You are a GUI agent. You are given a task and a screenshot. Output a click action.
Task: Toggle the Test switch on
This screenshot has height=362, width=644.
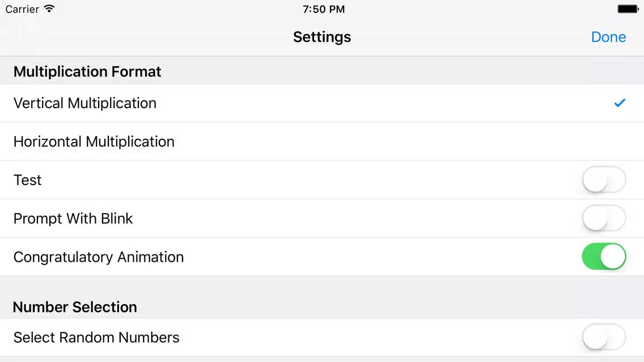[x=604, y=180]
